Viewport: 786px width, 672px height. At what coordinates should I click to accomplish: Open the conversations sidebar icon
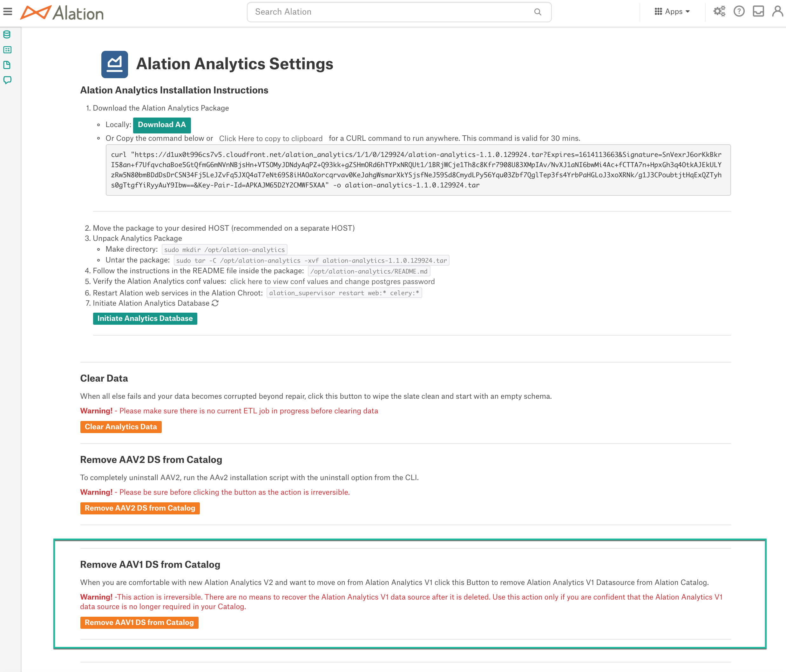pyautogui.click(x=7, y=80)
